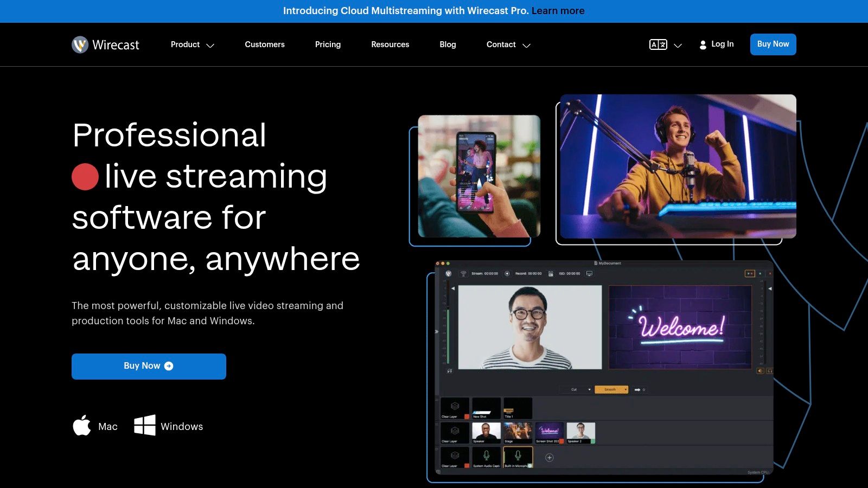The image size is (868, 488).
Task: Open the Cut transition dropdown
Action: click(575, 389)
